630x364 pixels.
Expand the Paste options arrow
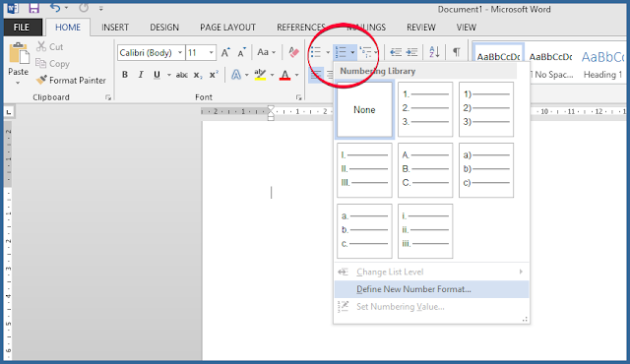coord(18,83)
